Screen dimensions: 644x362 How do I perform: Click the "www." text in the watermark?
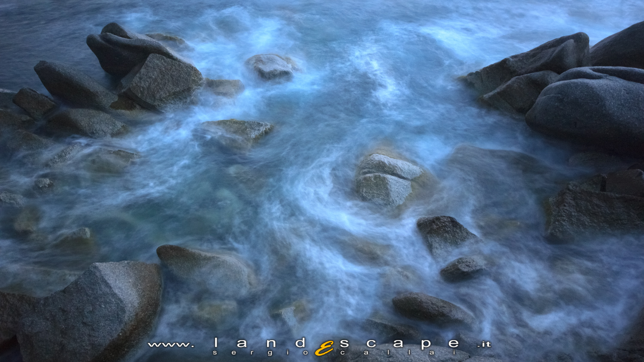[x=170, y=344]
